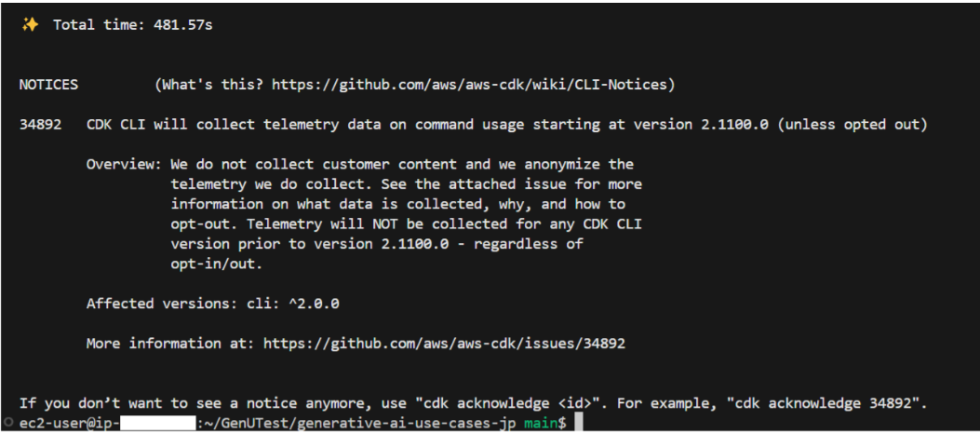Click the "(unless opted out)" text
Viewport: 980px width, 433px height.
tap(852, 125)
